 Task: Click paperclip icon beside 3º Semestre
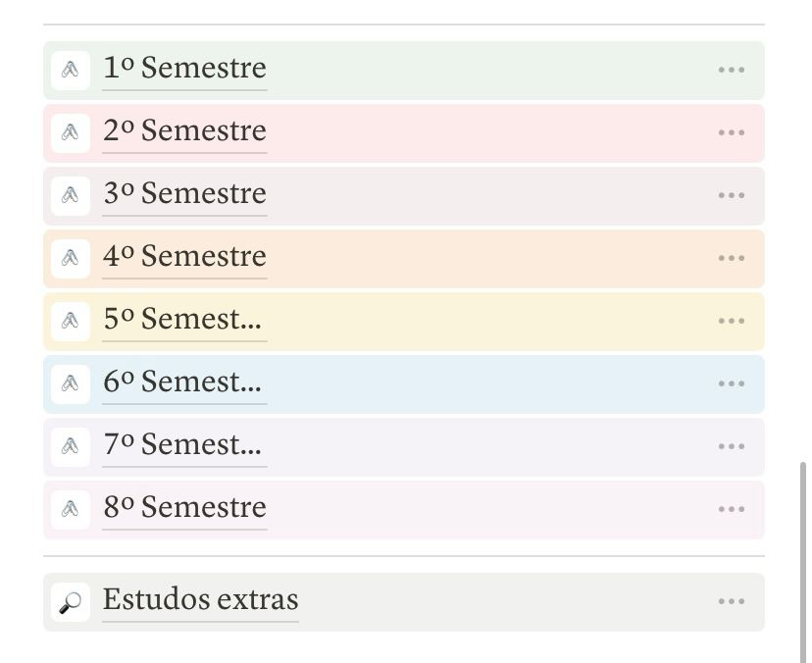(x=71, y=196)
